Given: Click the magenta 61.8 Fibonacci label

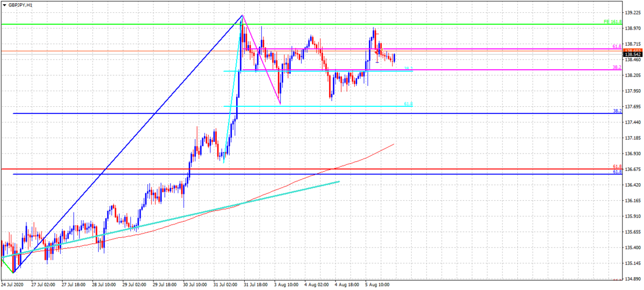Looking at the screenshot, I should pos(617,47).
